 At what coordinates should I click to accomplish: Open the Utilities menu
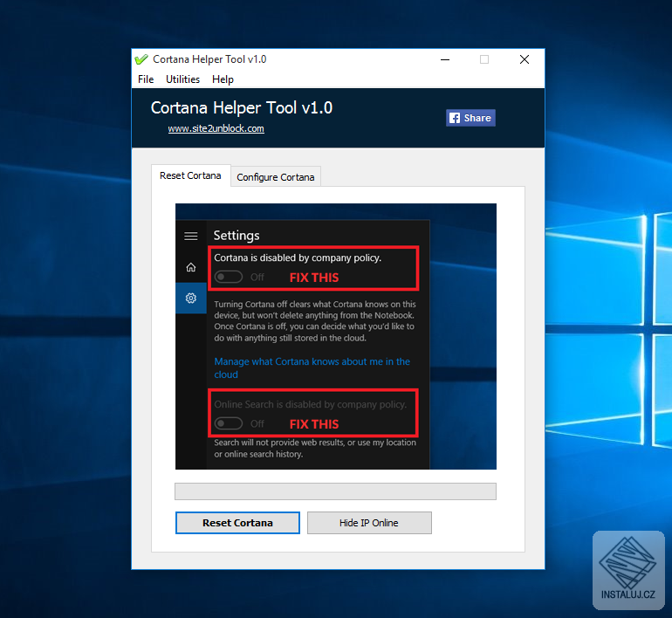[182, 79]
